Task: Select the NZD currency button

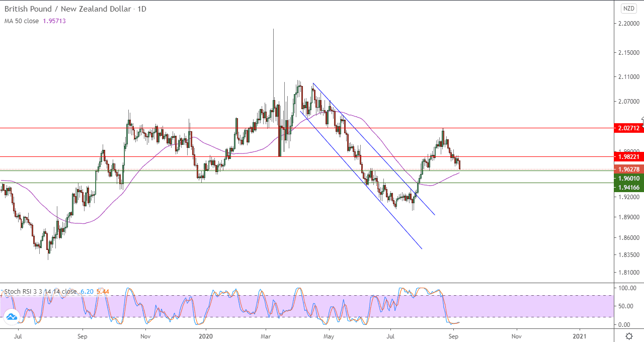Action: (629, 9)
